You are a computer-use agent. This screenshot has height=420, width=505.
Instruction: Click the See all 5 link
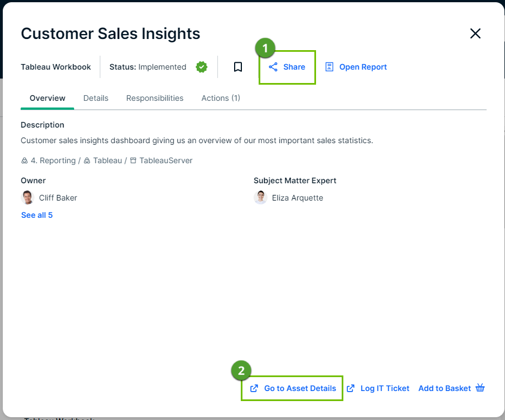pyautogui.click(x=37, y=215)
